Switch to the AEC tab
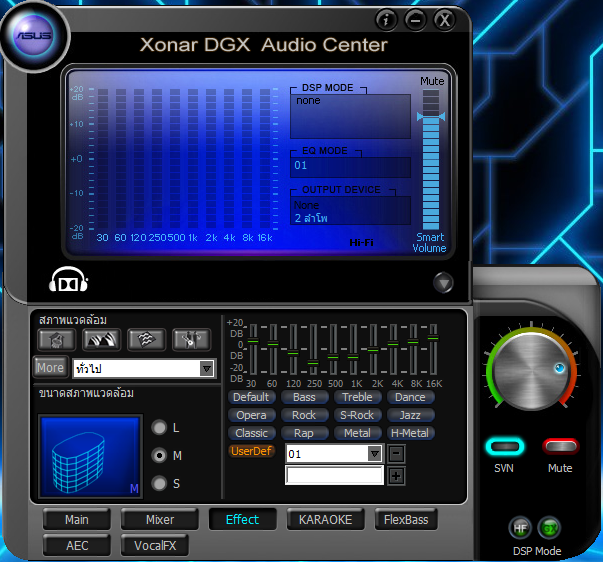Screen dimensions: 603x562 (x=77, y=545)
